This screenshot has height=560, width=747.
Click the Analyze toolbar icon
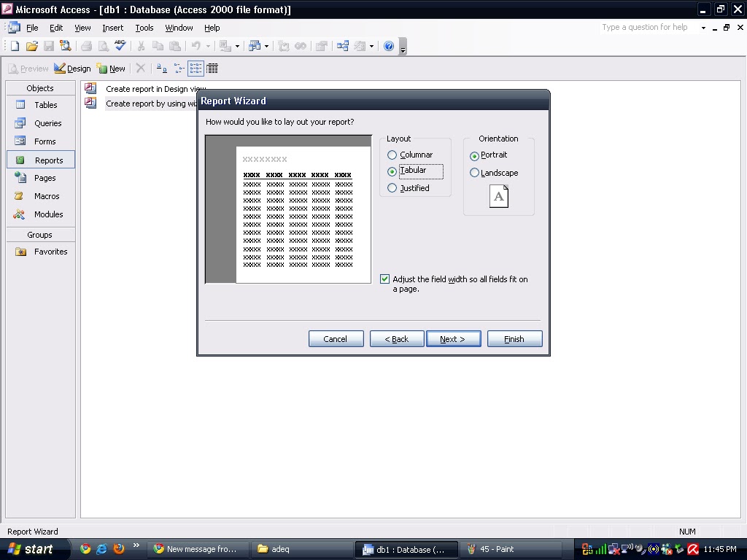tap(255, 46)
